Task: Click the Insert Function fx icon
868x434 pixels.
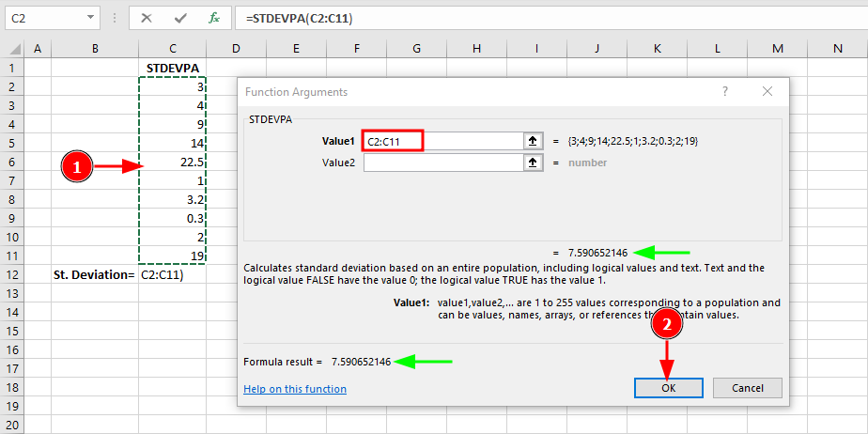Action: (214, 18)
